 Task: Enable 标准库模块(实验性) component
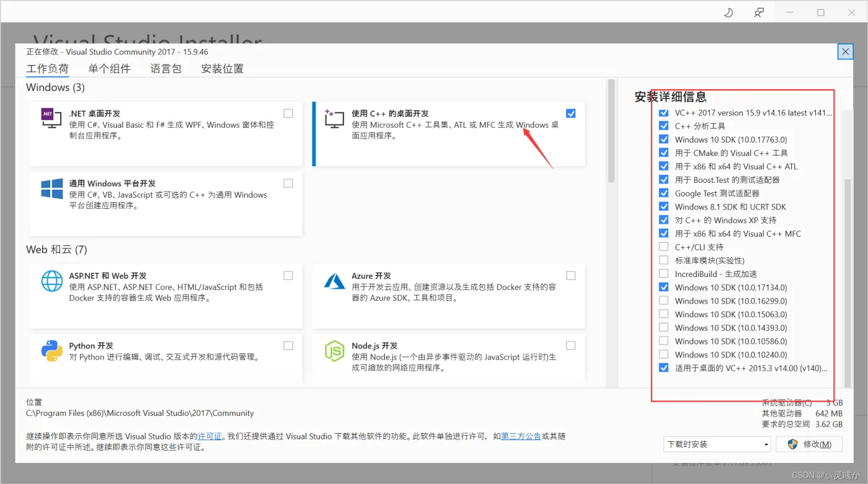664,260
